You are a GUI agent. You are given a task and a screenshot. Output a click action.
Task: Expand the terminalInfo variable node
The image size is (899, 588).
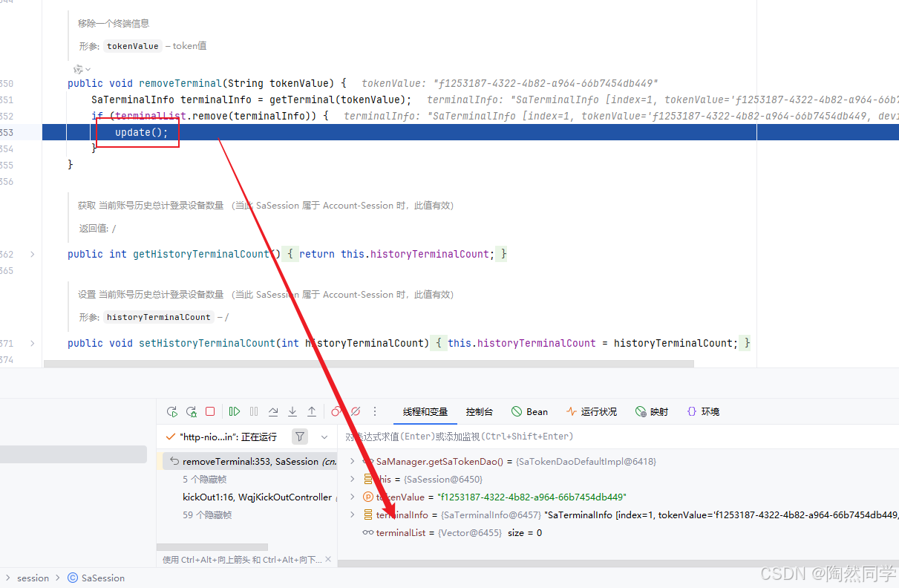352,515
